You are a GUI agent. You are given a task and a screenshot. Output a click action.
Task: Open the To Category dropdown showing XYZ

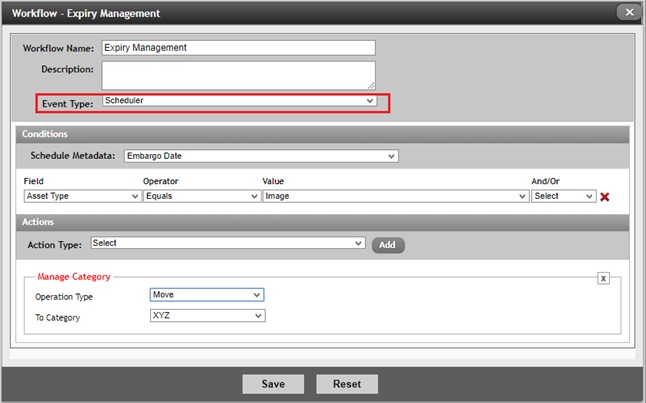[x=208, y=316]
